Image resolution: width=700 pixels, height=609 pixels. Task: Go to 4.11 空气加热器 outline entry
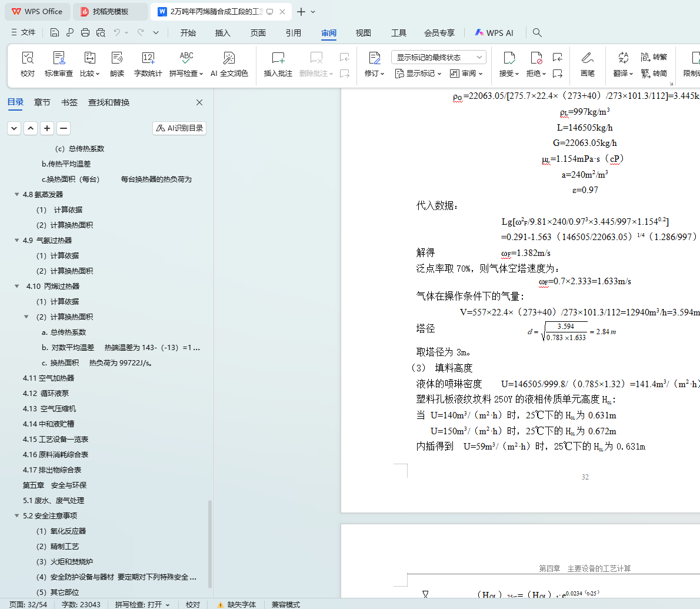(x=49, y=378)
